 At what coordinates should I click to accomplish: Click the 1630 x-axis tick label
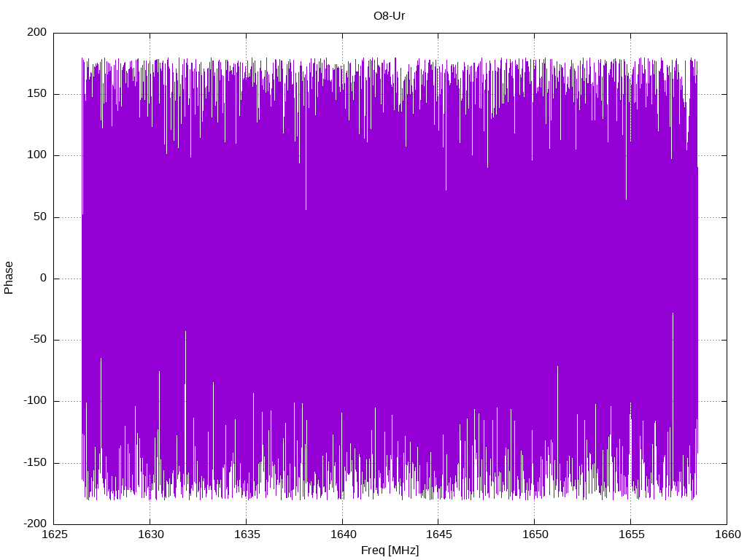[150, 534]
